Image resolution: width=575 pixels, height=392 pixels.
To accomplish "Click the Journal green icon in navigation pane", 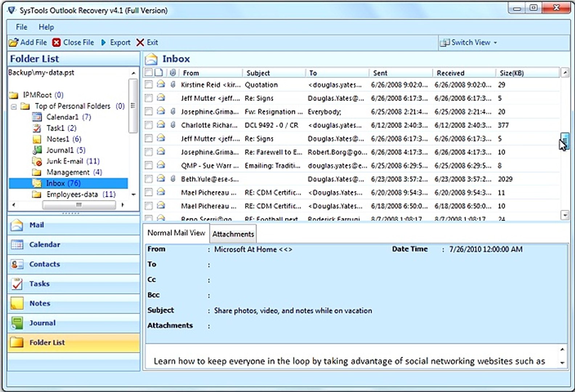I will [17, 323].
